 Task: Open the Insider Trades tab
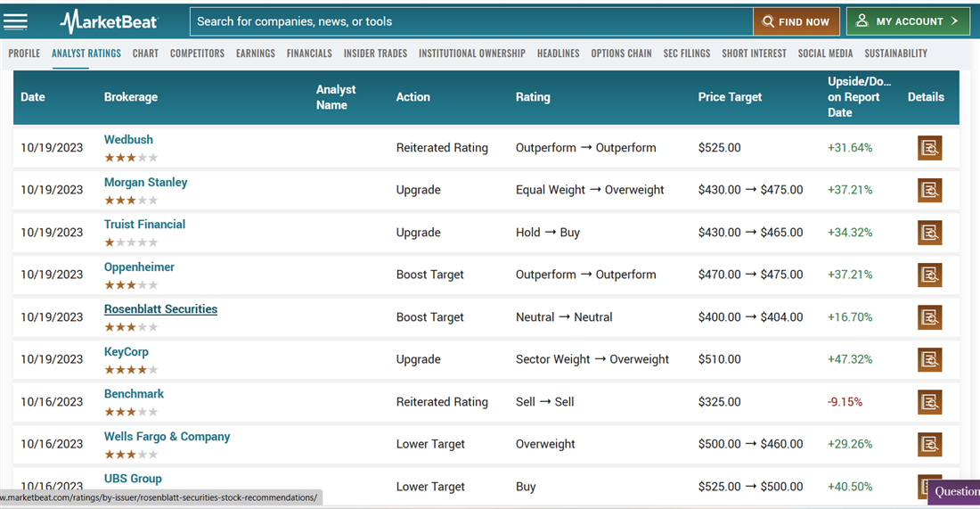tap(375, 53)
